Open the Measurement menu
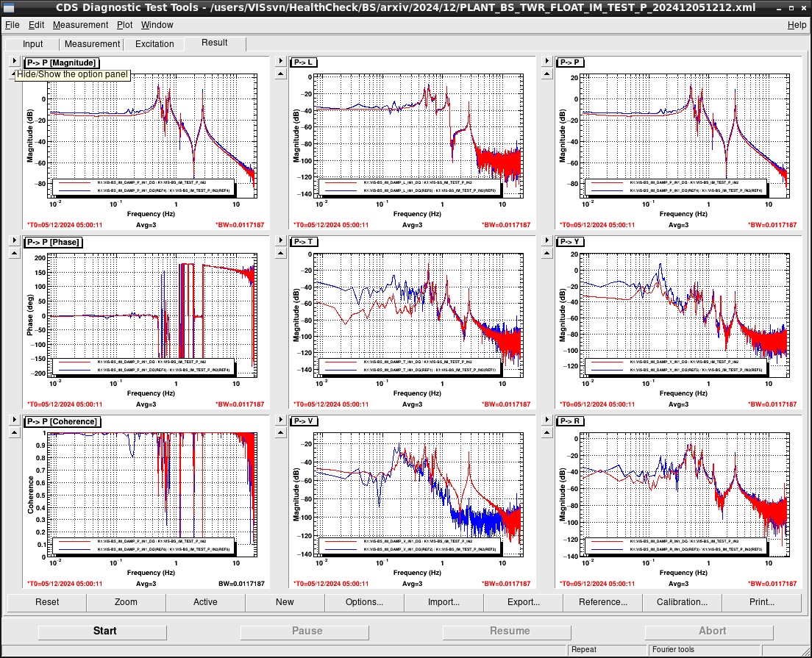Screen dimensions: 812x658 [80, 25]
